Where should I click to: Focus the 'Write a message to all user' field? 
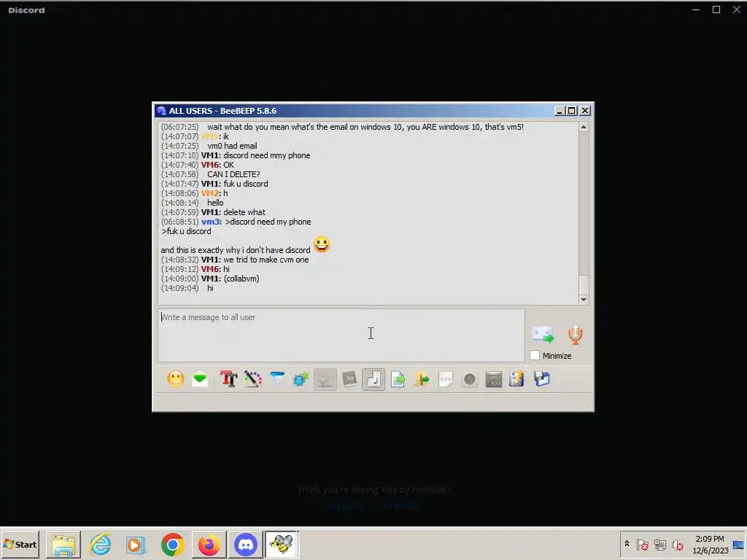(x=341, y=335)
